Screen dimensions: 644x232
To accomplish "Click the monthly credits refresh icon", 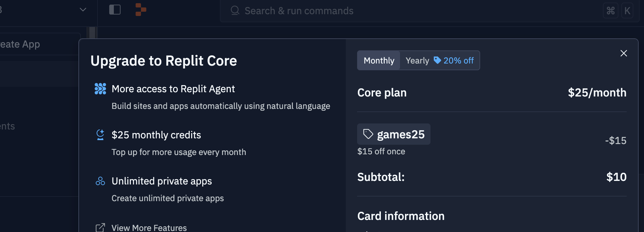I will pyautogui.click(x=100, y=135).
